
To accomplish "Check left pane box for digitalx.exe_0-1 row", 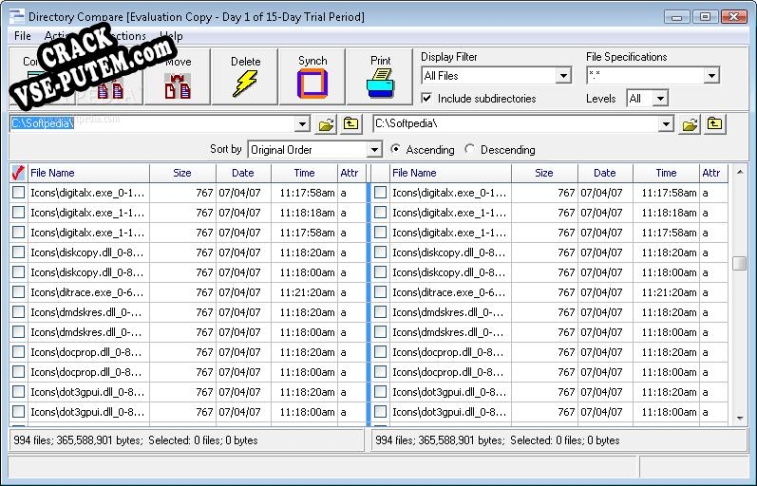I will click(18, 193).
